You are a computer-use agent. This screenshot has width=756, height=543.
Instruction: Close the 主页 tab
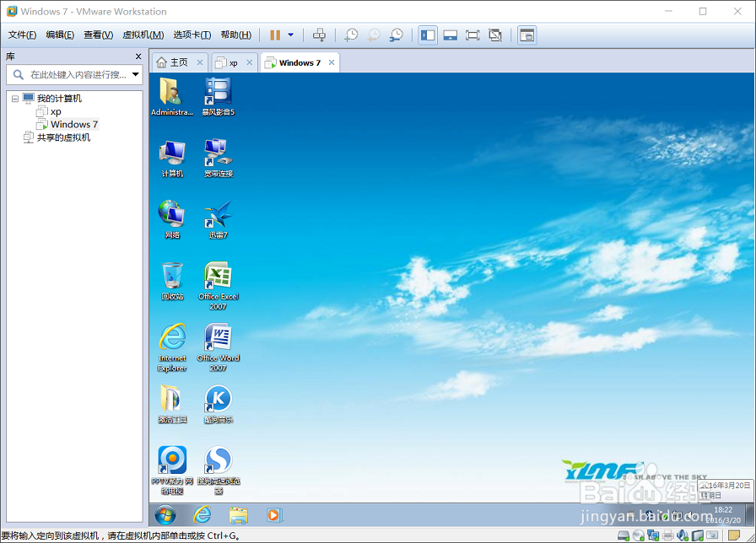pos(200,62)
